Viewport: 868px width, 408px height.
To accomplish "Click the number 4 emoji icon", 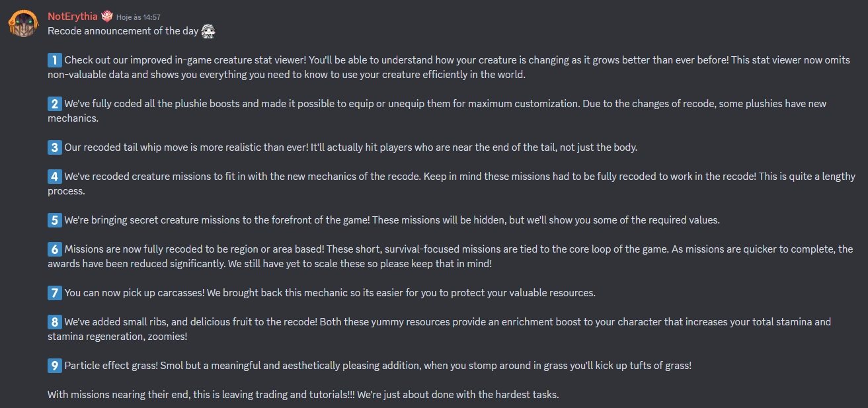I will point(55,177).
